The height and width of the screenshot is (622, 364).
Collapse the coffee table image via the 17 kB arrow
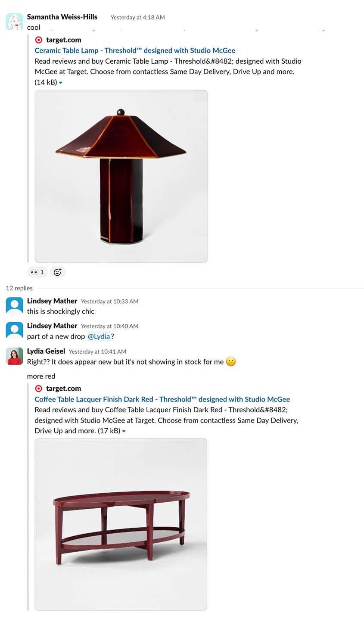[124, 431]
